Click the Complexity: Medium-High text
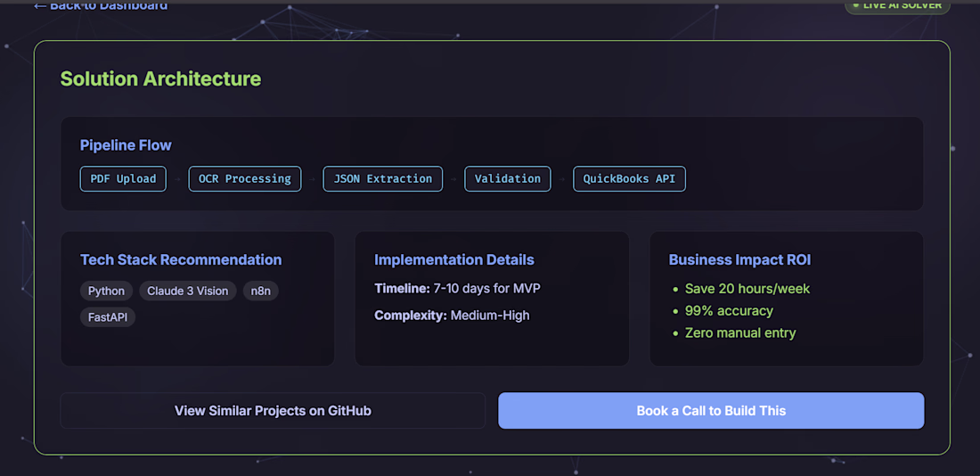The height and width of the screenshot is (476, 980). [452, 316]
